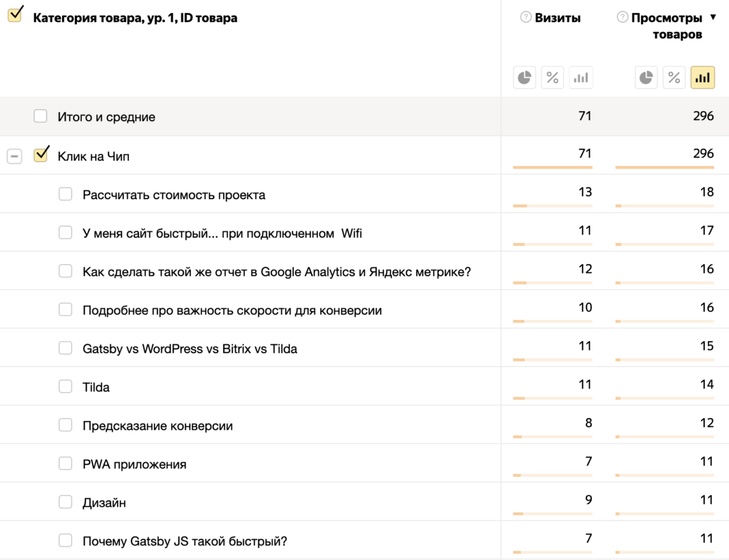The height and width of the screenshot is (560, 729).
Task: Click percent icon under Просмотры товаров
Action: pyautogui.click(x=674, y=78)
